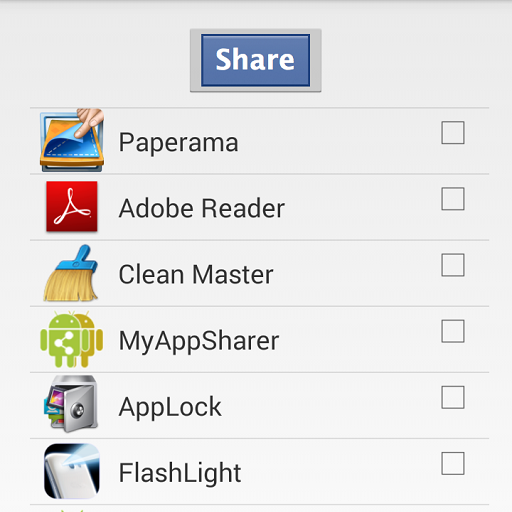Click the FlashLight app icon

(72, 471)
